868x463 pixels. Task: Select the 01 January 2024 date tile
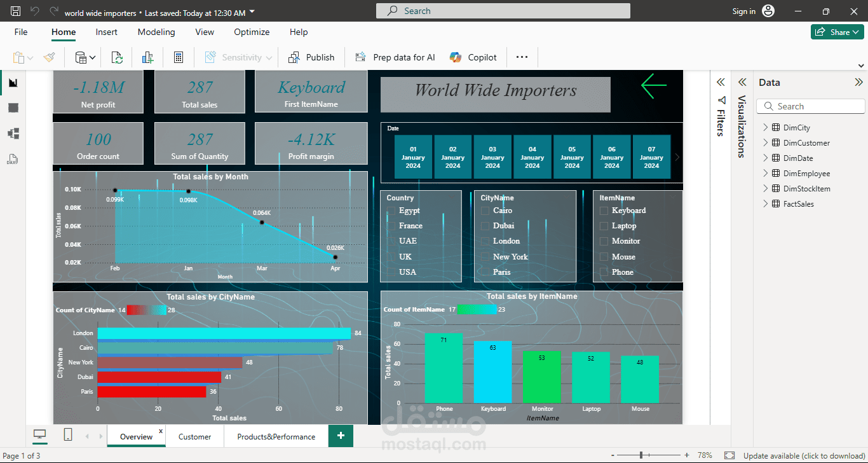(x=413, y=157)
